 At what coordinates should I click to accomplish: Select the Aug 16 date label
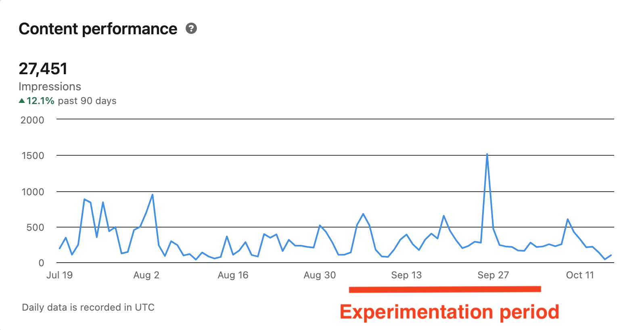[x=233, y=275]
